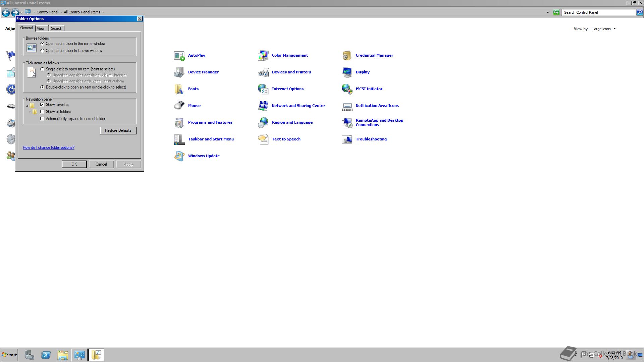Click Cancel in Folder Options
This screenshot has width=644, height=362.
pyautogui.click(x=101, y=164)
